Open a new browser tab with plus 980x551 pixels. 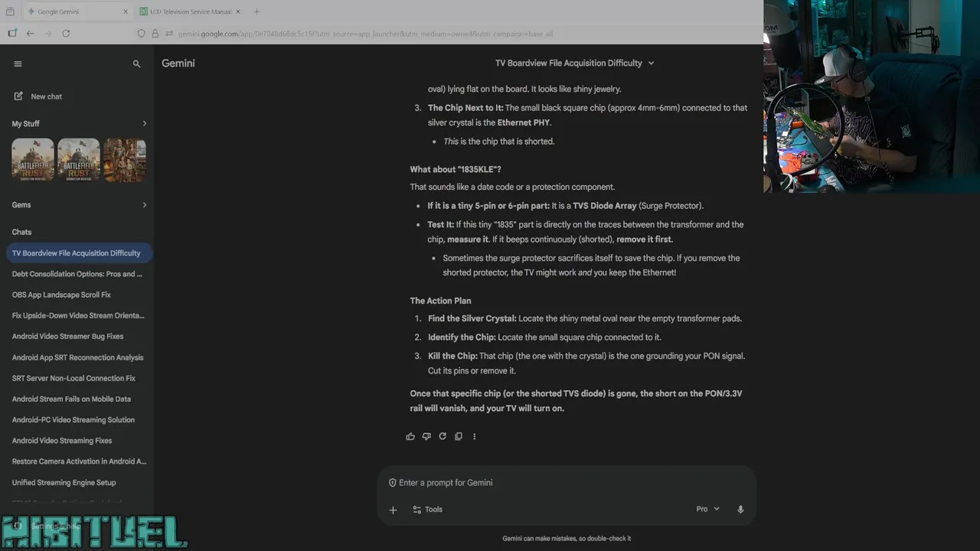[x=256, y=11]
